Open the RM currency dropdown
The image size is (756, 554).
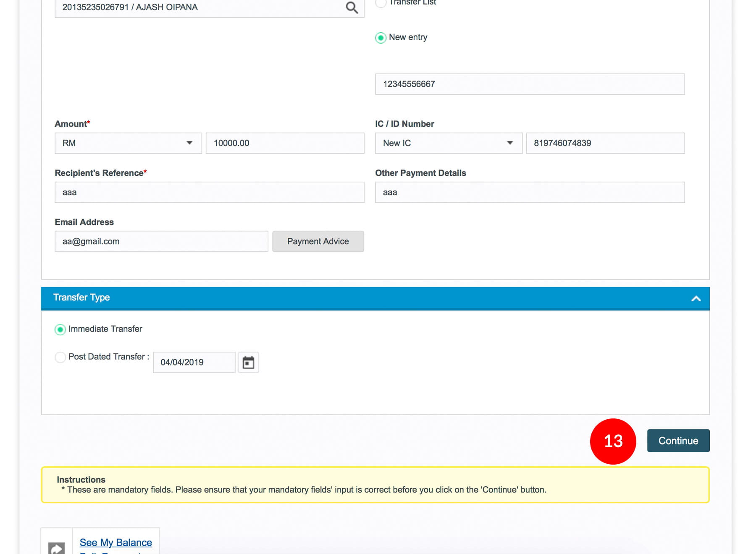tap(128, 143)
